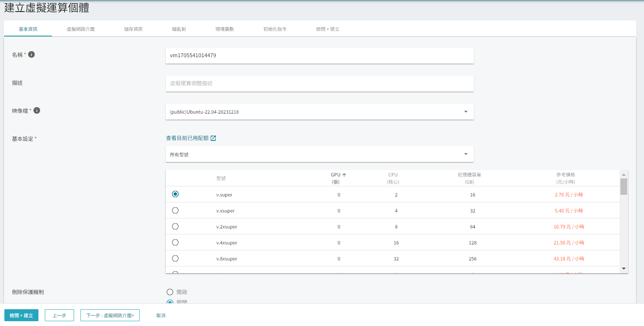Click the v.super model name
The width and height of the screenshot is (644, 326).
pyautogui.click(x=224, y=195)
